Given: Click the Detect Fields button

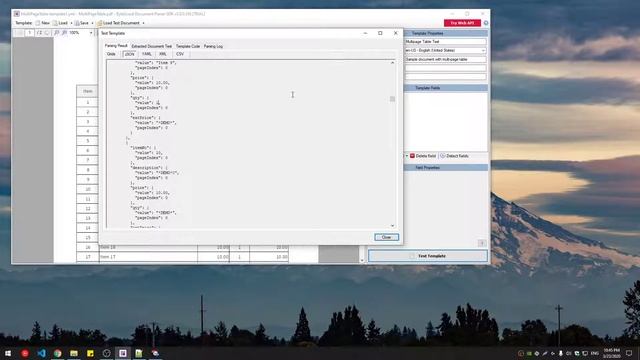Looking at the screenshot, I should [454, 156].
